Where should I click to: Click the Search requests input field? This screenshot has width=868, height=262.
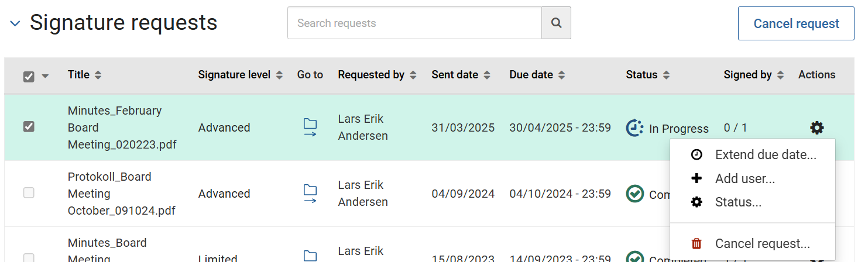pos(414,23)
